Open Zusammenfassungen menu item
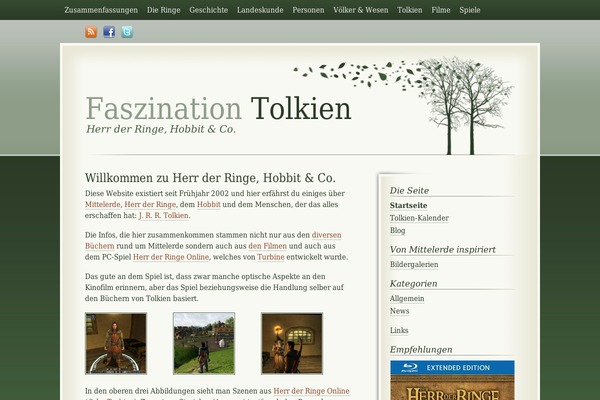This screenshot has height=400, width=600. click(101, 10)
